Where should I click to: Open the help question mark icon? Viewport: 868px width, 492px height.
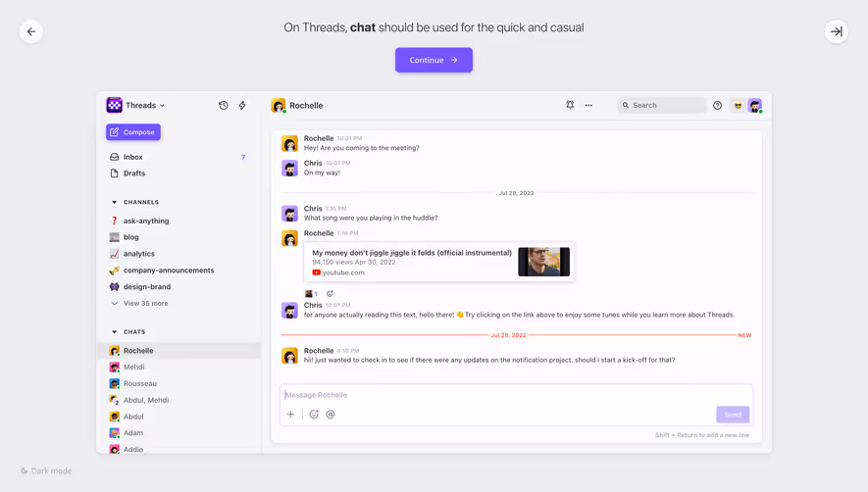pos(717,105)
